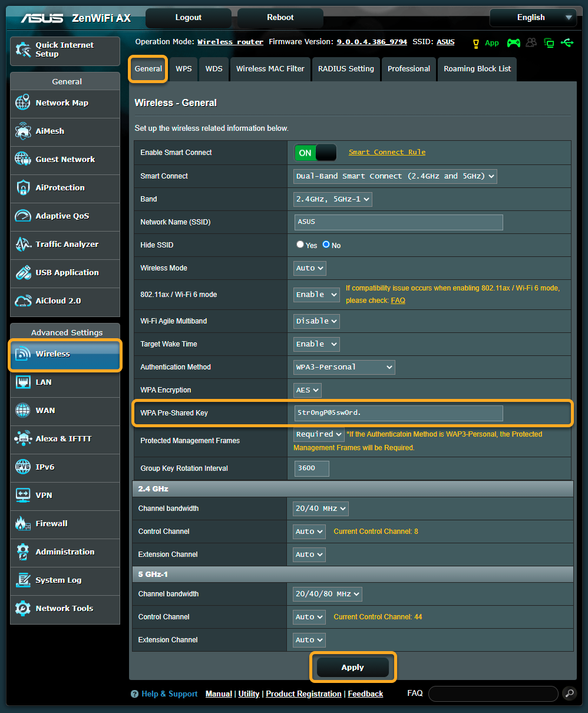
Task: Open the Target Wake Time dropdown
Action: coord(316,344)
